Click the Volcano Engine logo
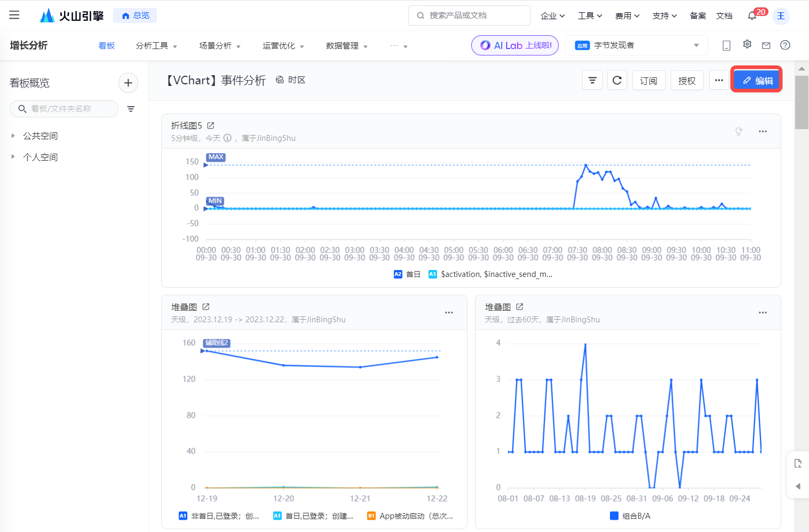The image size is (809, 532). [x=72, y=15]
